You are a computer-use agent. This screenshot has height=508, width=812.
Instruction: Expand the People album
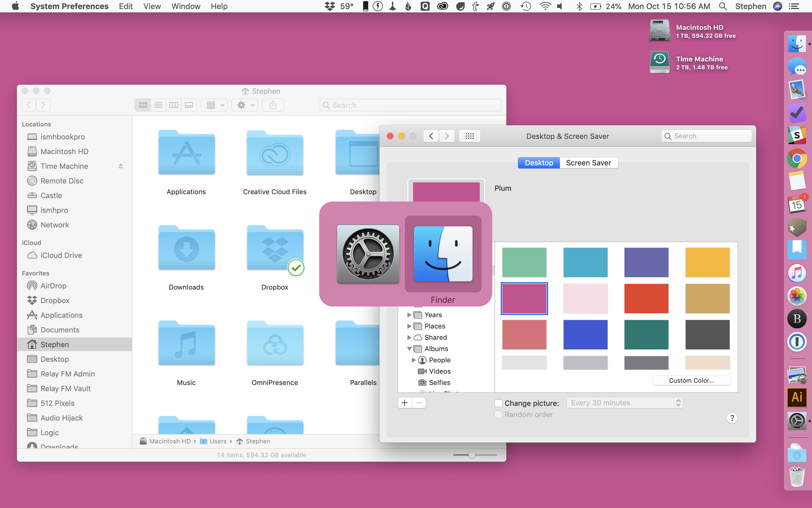413,360
